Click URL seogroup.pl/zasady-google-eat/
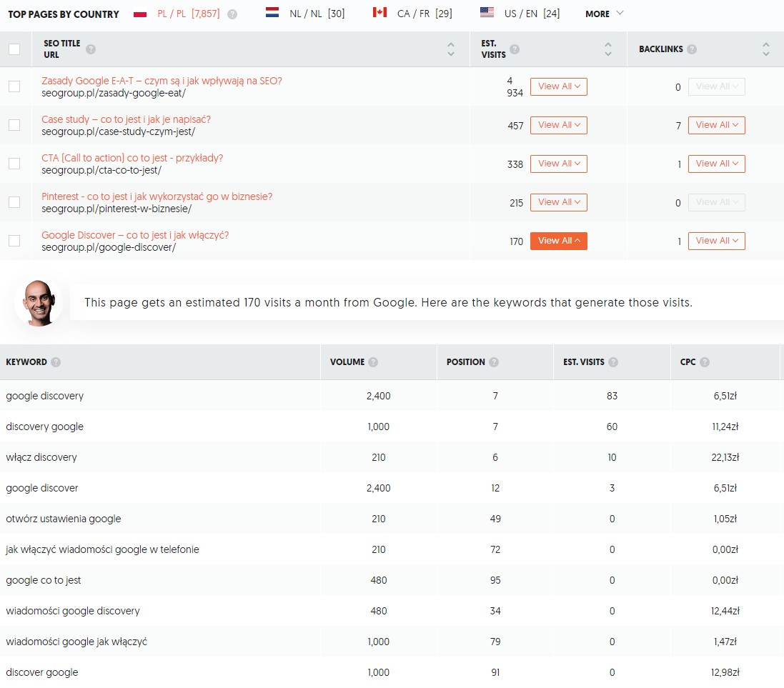784x688 pixels. tap(114, 93)
